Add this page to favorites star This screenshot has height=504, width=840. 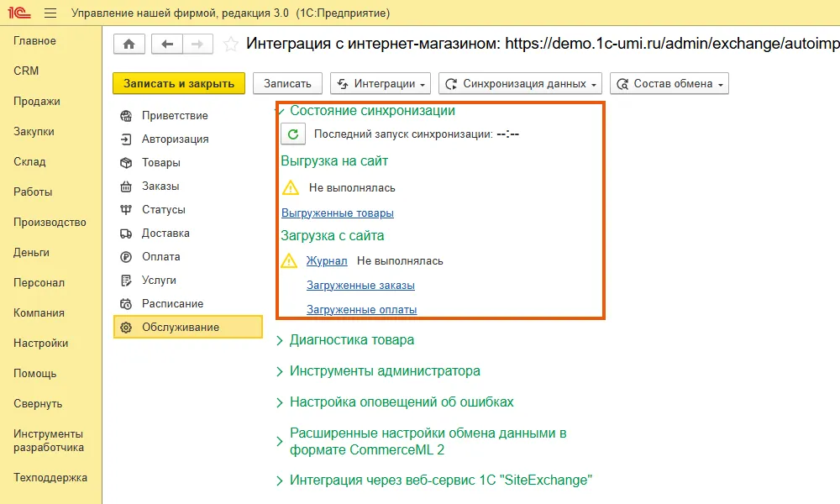coord(231,44)
